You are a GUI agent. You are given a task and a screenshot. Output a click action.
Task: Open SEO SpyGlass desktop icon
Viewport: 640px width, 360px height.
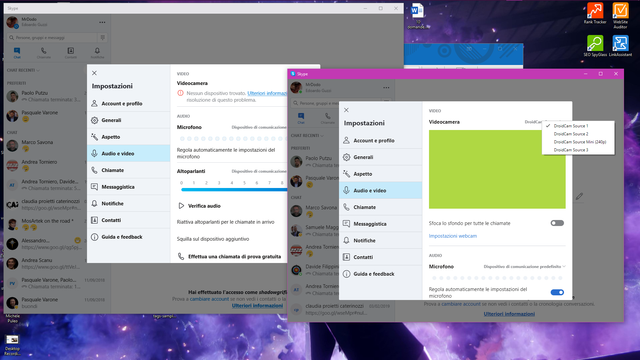tap(595, 46)
